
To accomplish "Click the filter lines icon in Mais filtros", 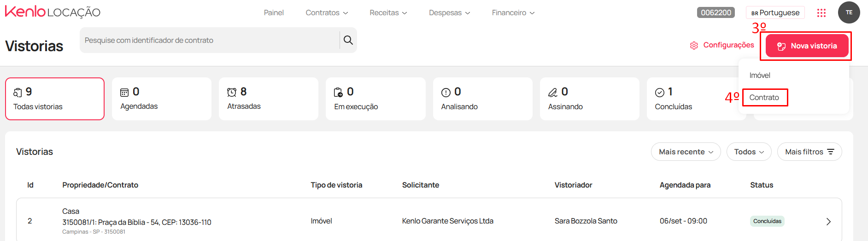I will point(831,152).
